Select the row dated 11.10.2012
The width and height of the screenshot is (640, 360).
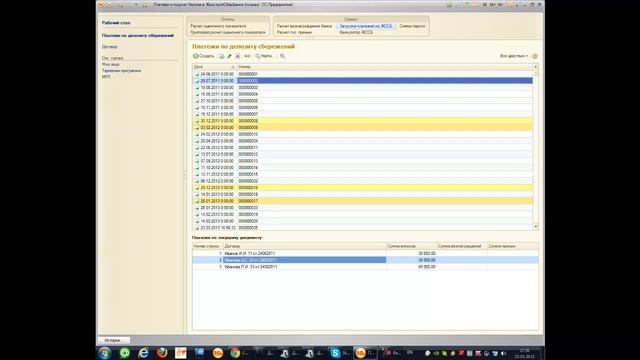coord(362,167)
